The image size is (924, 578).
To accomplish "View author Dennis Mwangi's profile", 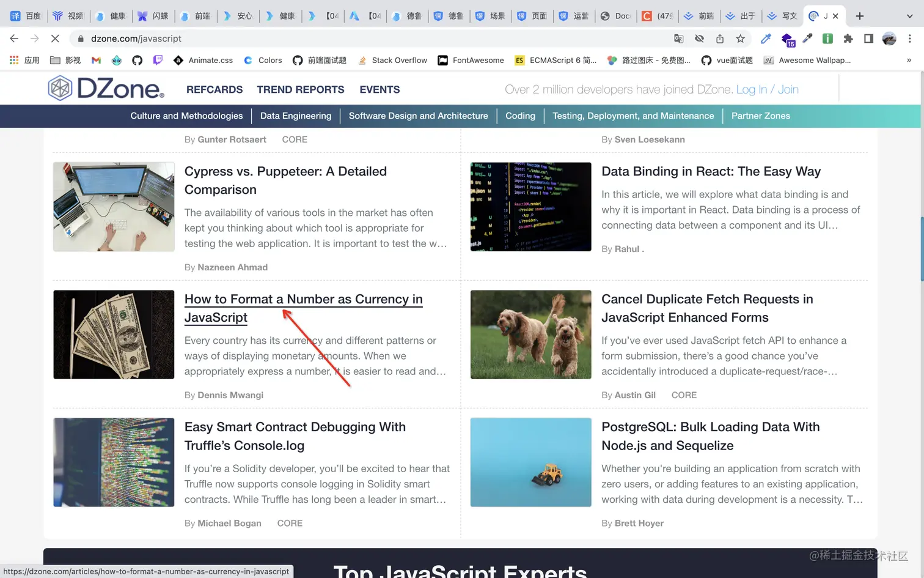I will point(230,395).
